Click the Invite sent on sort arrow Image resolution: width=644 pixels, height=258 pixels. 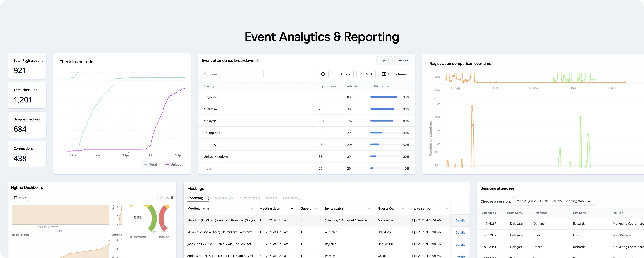[447, 208]
